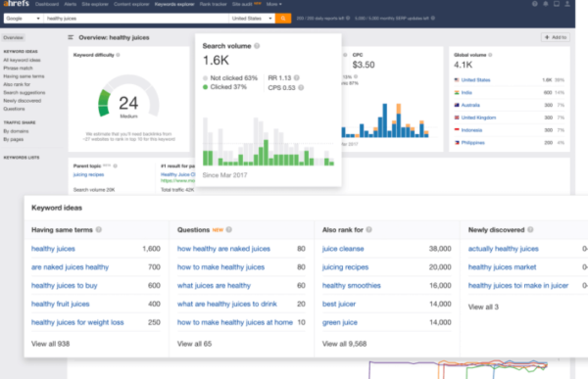
Task: Open Content explorer tab
Action: (x=131, y=4)
